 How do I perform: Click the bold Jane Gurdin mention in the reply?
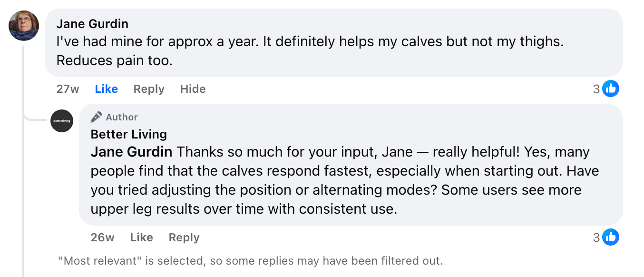tap(131, 152)
